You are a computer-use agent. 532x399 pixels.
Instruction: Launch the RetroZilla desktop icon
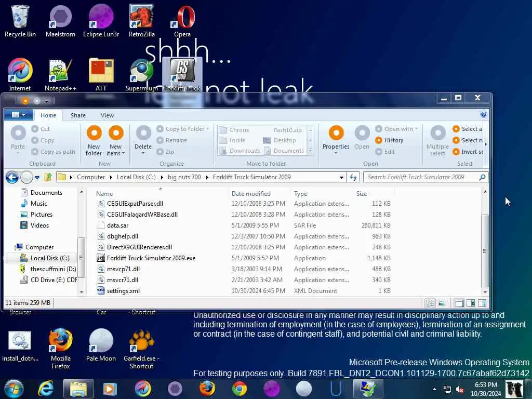(x=141, y=21)
